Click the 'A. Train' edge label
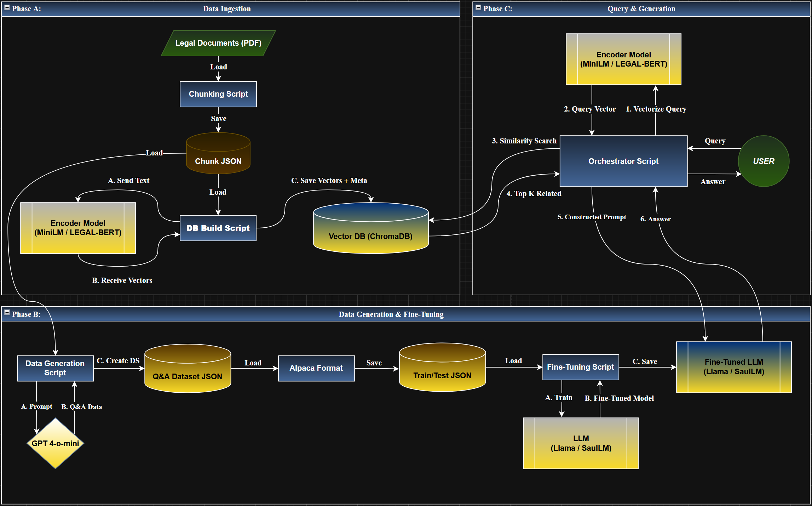812x506 pixels. (x=559, y=398)
